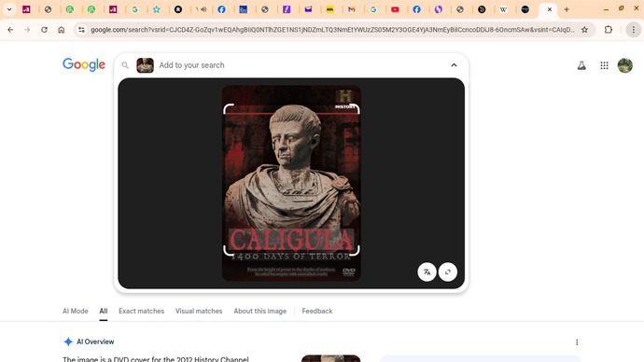Go back to previous page
The image size is (644, 362).
[10, 30]
